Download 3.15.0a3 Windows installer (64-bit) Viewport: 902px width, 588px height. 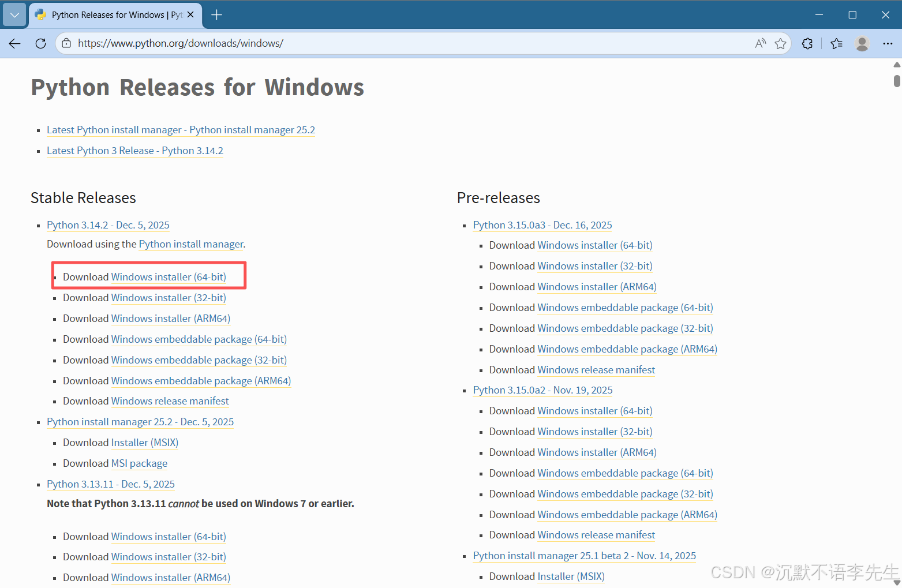[595, 245]
